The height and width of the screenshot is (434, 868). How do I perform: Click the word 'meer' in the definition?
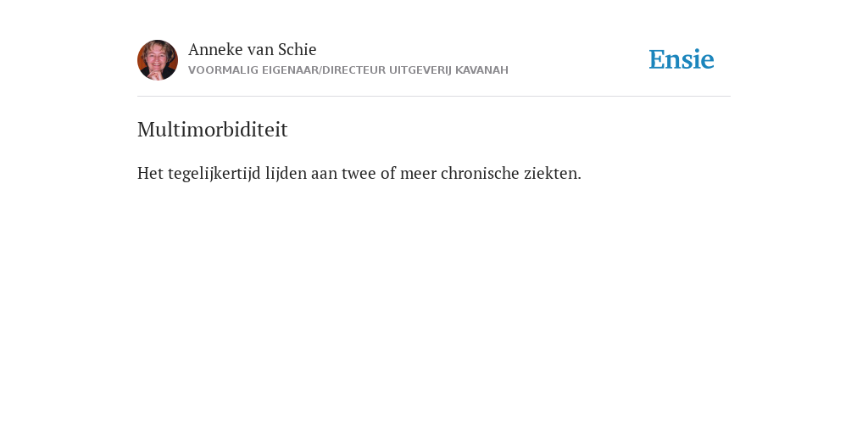(x=418, y=173)
